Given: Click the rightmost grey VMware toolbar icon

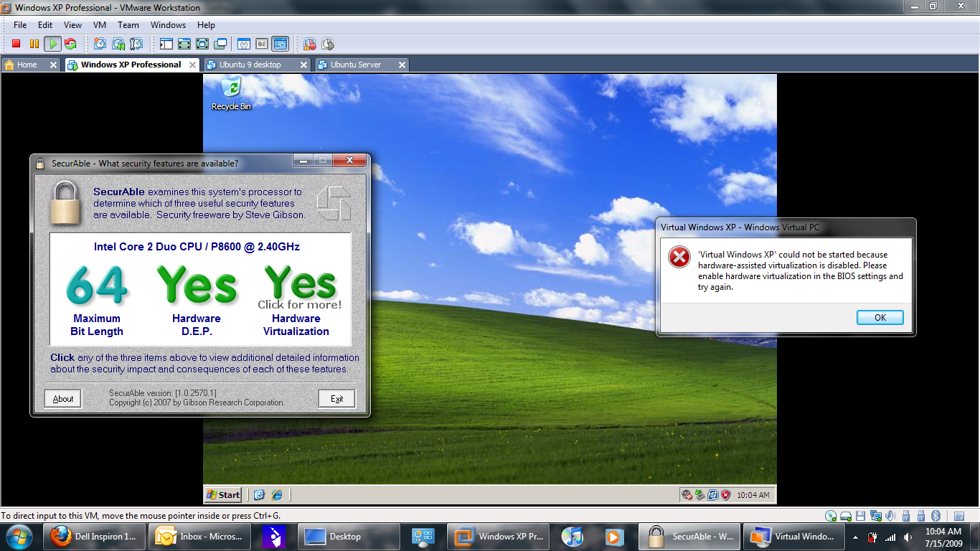Looking at the screenshot, I should (328, 44).
